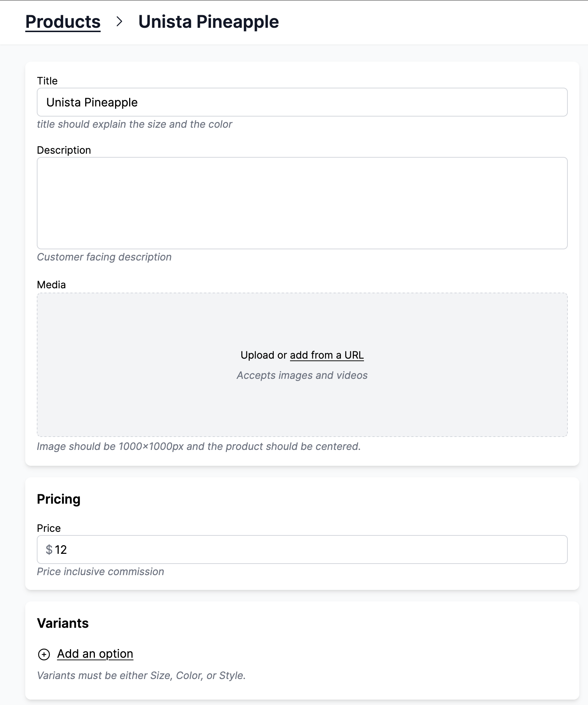Click the add from a URL link

pyautogui.click(x=326, y=355)
